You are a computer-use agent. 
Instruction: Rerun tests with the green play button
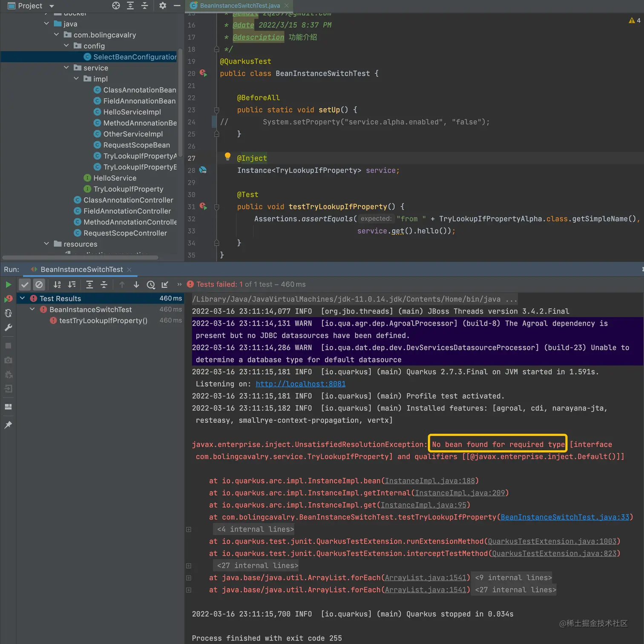pyautogui.click(x=8, y=285)
